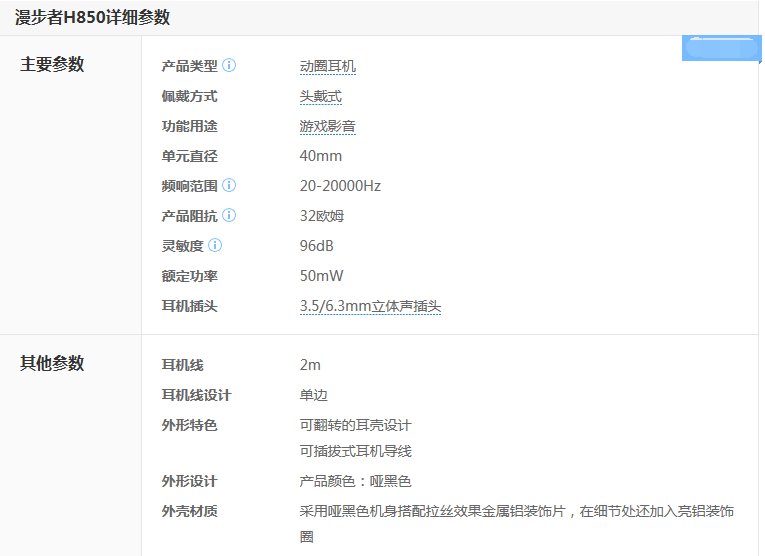Click the 漫步者H850详细参数 heading
Screen dimensions: 765x556
click(x=92, y=18)
